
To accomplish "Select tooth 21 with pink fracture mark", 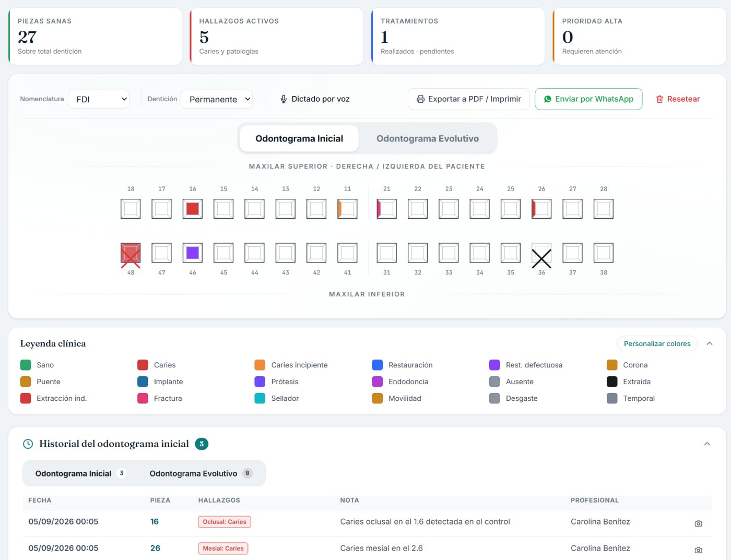I will point(386,209).
